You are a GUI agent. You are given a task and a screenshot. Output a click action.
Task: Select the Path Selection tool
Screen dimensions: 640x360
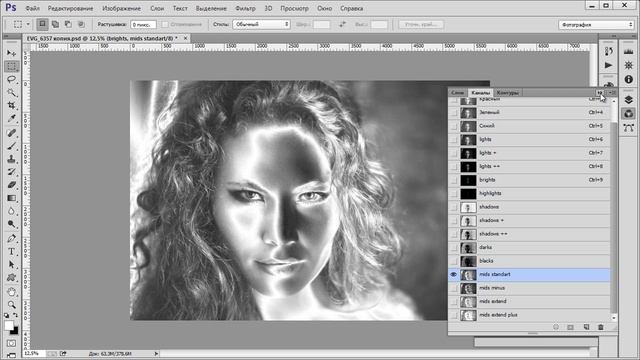(x=11, y=264)
